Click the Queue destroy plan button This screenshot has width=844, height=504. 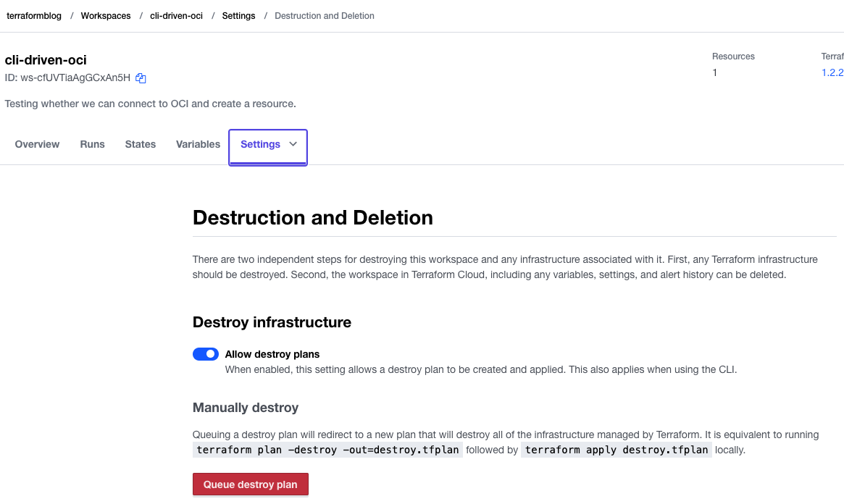(250, 484)
